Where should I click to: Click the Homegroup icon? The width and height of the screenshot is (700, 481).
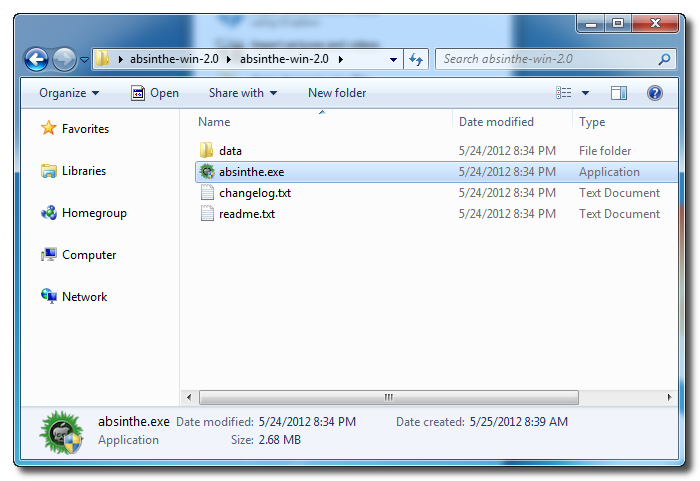[48, 213]
